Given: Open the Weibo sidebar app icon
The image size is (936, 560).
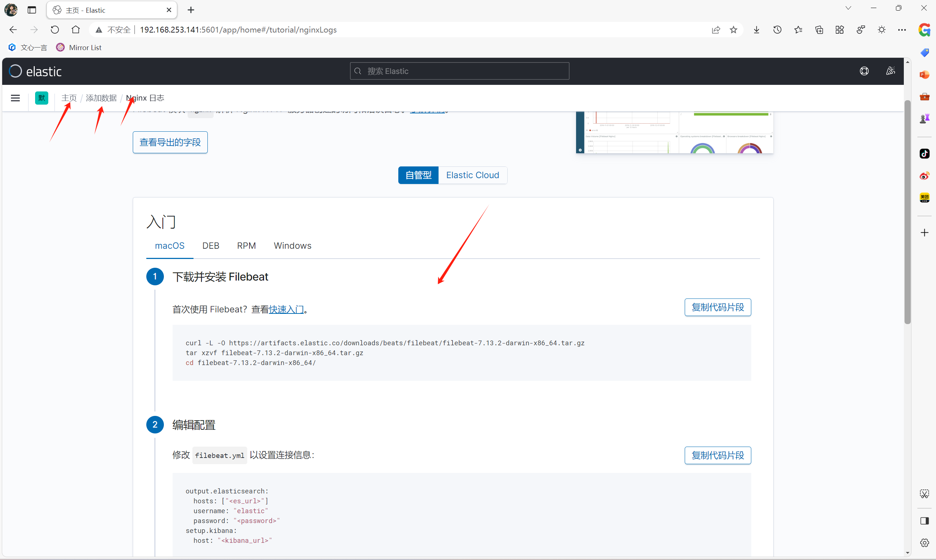Looking at the screenshot, I should click(x=924, y=176).
